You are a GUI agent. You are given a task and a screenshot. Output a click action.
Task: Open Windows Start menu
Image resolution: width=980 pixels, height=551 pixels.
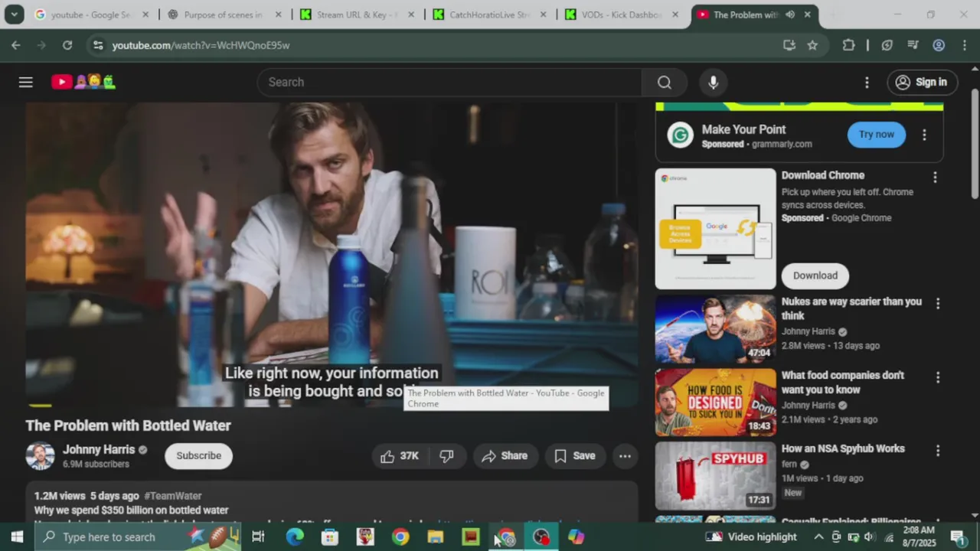click(17, 536)
